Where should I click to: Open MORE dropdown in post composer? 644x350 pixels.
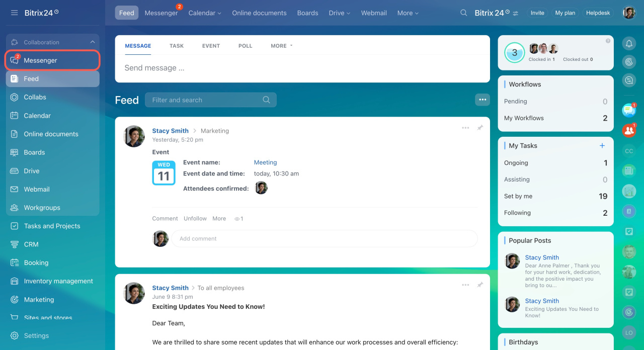281,46
